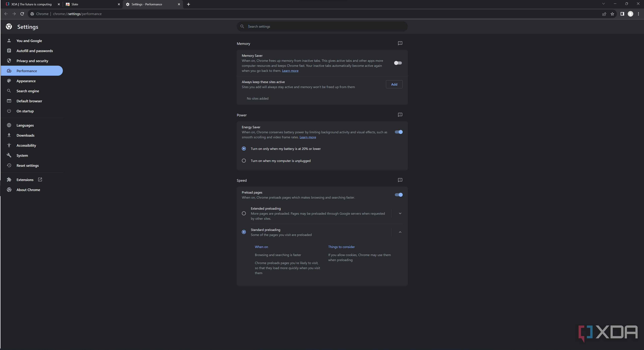The height and width of the screenshot is (350, 644).
Task: Turn off Preload pages toggle
Action: point(398,195)
